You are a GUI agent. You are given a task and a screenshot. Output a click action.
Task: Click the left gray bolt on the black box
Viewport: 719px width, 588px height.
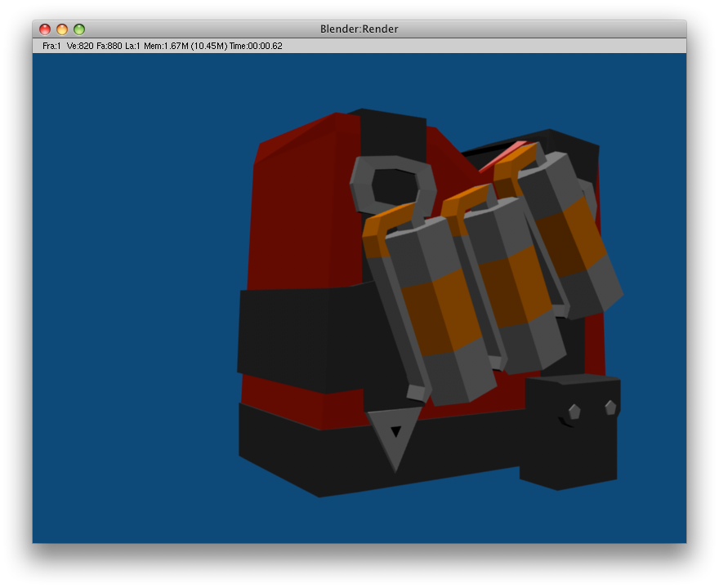[x=574, y=412]
